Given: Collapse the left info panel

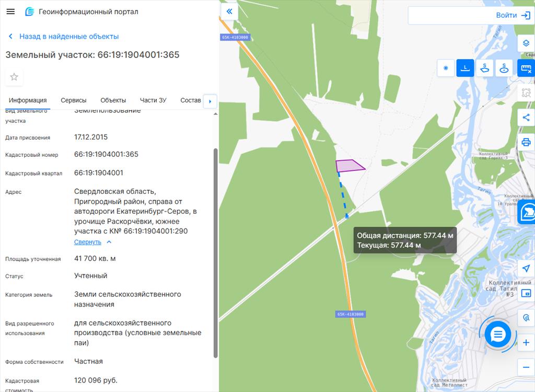Looking at the screenshot, I should [x=229, y=11].
